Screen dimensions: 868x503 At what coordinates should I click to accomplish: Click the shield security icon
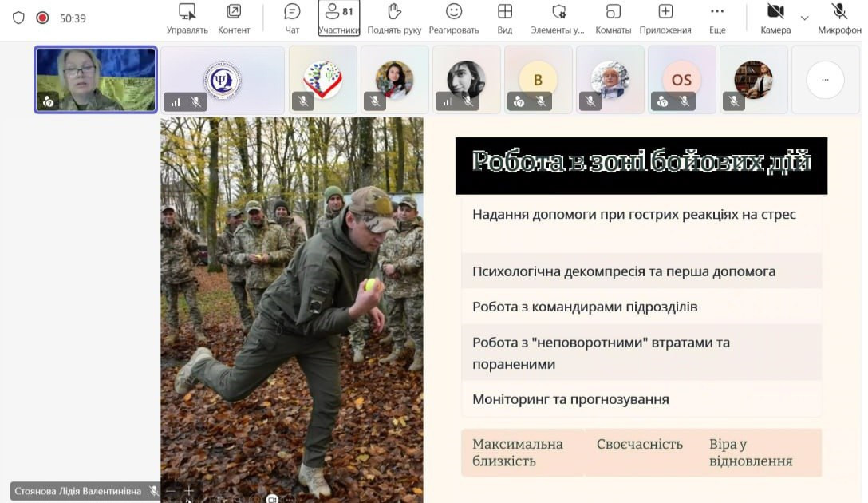pos(18,18)
